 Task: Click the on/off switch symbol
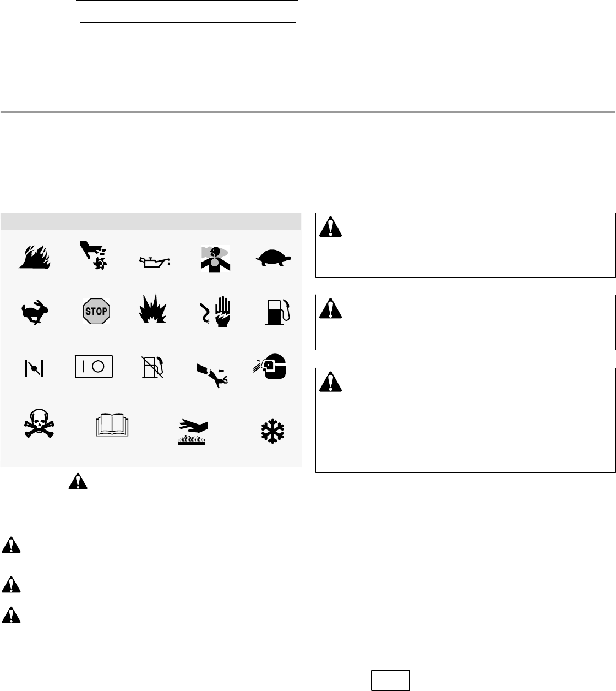[x=94, y=366]
